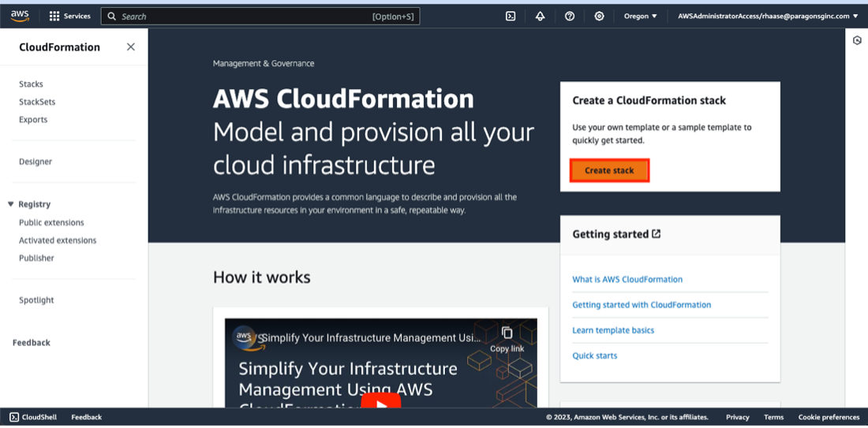Close the CloudFormation side navigation
868x428 pixels.
pyautogui.click(x=131, y=47)
